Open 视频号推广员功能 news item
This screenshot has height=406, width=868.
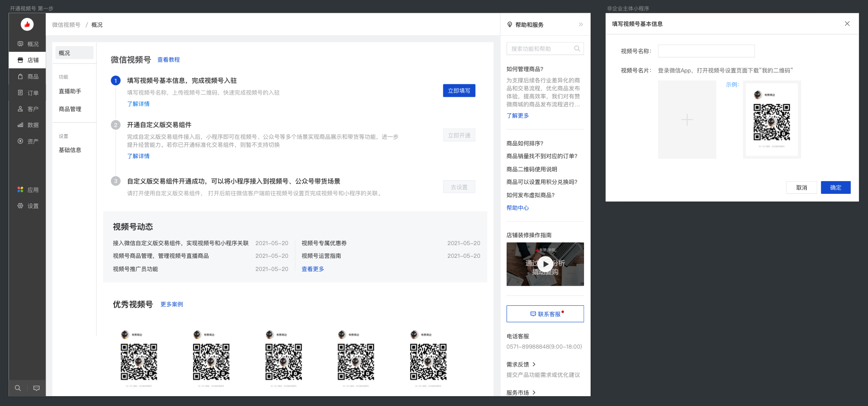pos(136,269)
